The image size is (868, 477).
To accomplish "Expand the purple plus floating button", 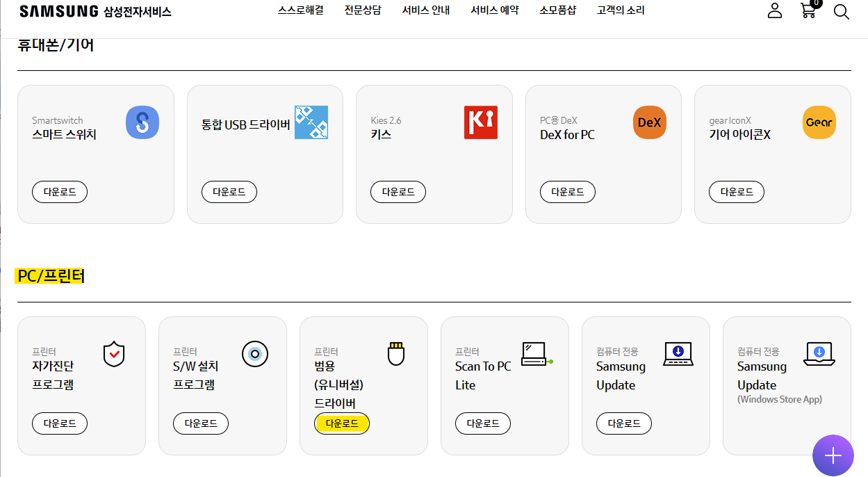I will click(x=833, y=455).
